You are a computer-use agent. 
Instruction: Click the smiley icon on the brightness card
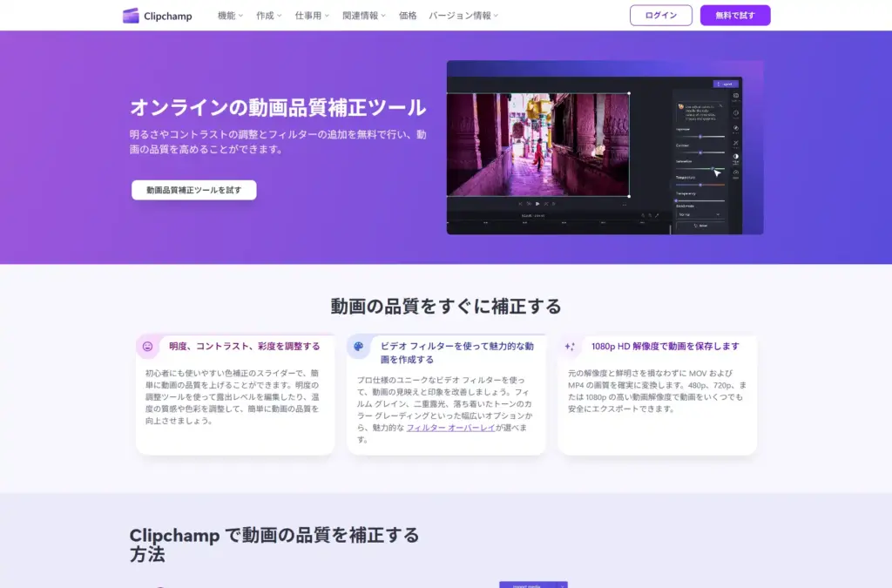pyautogui.click(x=147, y=347)
